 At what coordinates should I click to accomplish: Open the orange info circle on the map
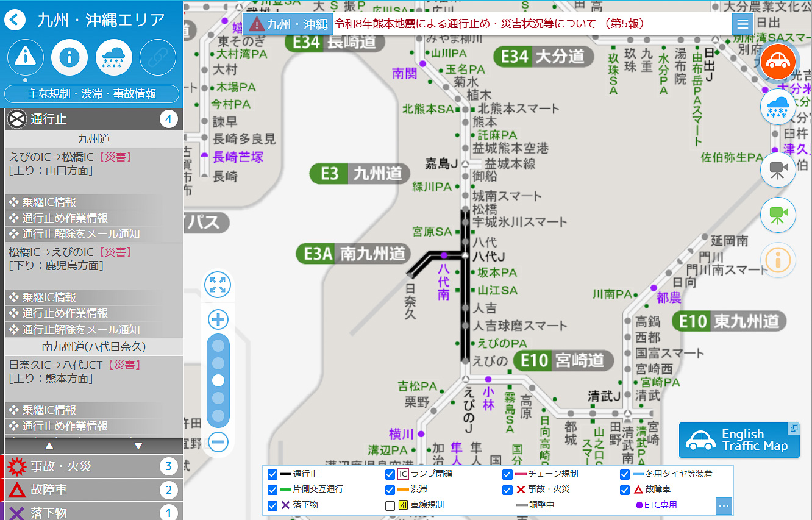pos(778,260)
